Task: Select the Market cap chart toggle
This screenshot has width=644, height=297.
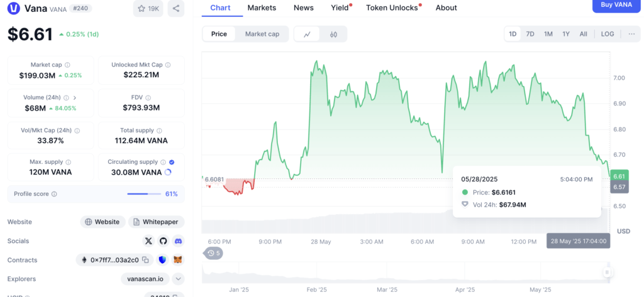Action: tap(262, 34)
